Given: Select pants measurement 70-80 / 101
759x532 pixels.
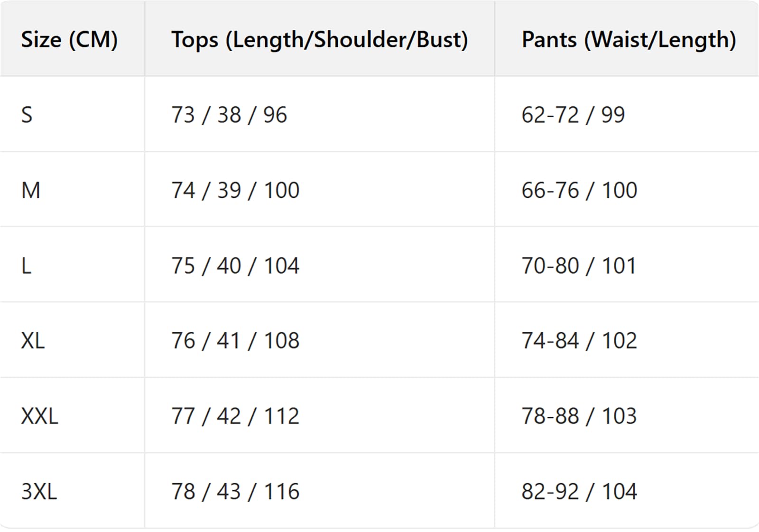Looking at the screenshot, I should tap(579, 266).
